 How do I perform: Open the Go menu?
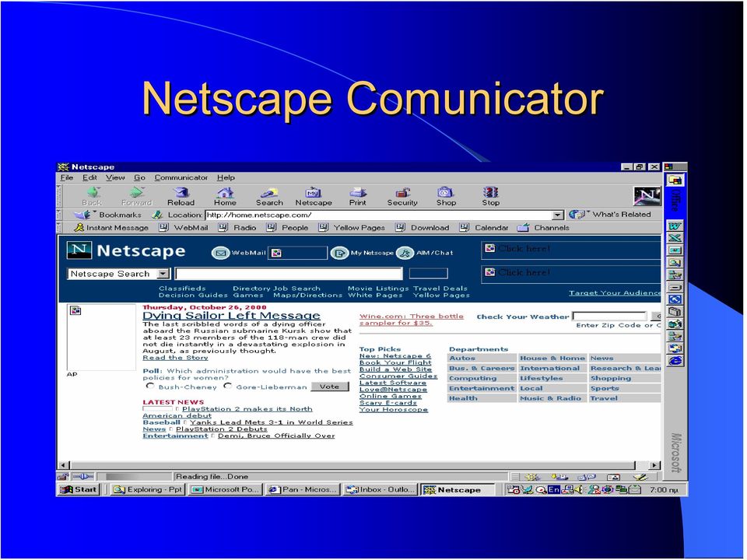(x=139, y=177)
